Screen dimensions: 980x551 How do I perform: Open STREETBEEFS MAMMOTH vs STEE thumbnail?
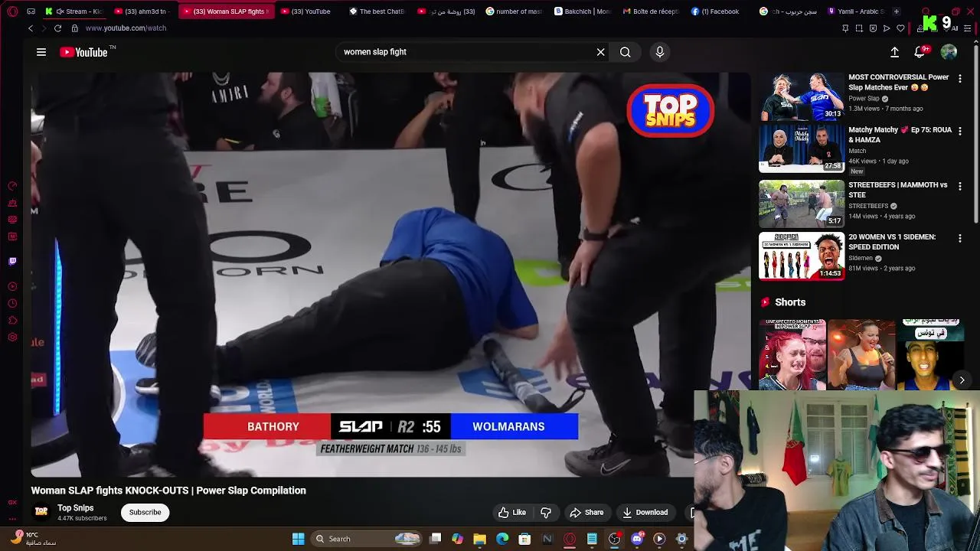(801, 204)
